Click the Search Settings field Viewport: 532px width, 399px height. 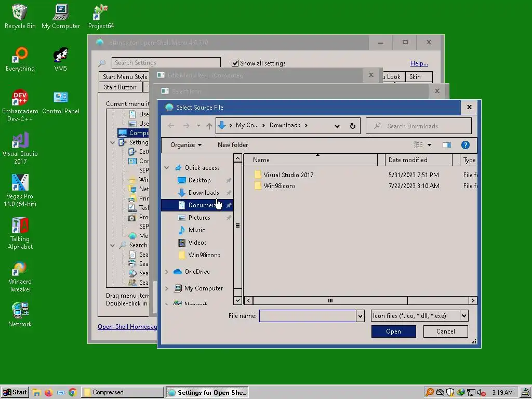tap(166, 63)
